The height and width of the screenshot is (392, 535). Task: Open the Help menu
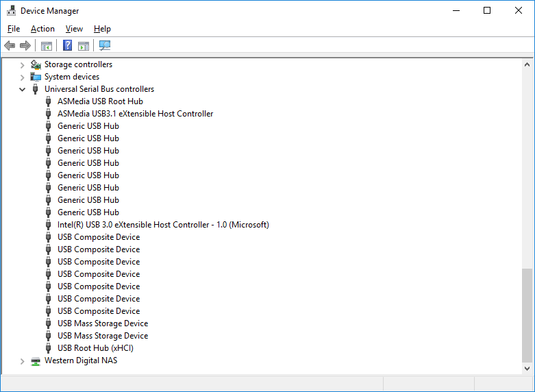pyautogui.click(x=102, y=29)
